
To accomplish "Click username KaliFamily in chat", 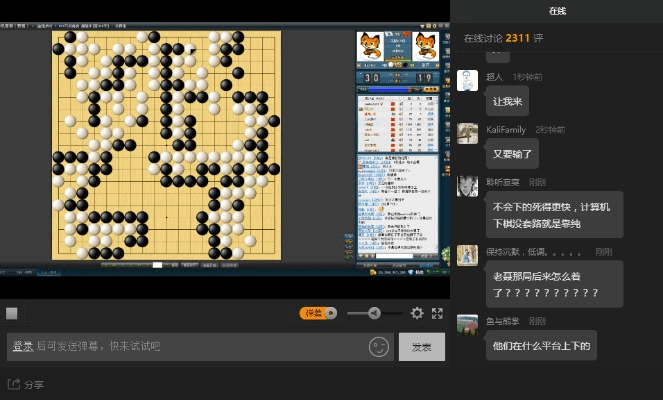I will coord(506,130).
